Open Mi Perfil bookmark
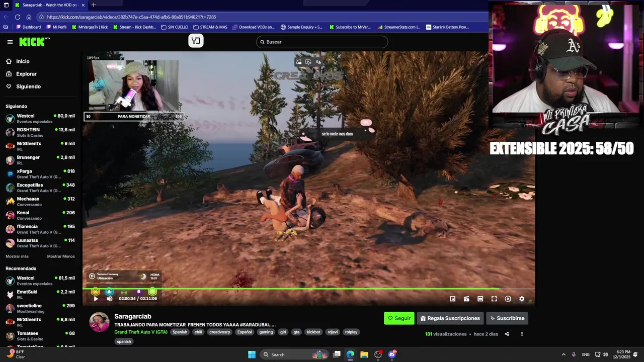 click(x=56, y=27)
